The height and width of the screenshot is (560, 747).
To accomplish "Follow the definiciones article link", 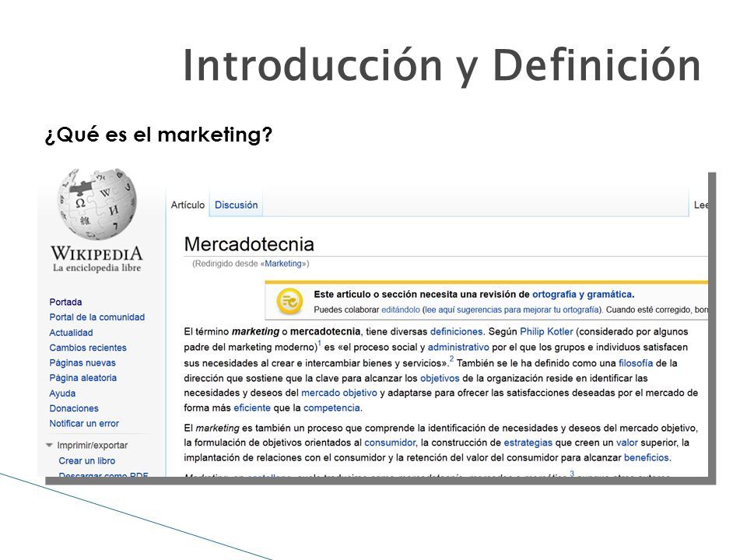I will click(x=457, y=331).
